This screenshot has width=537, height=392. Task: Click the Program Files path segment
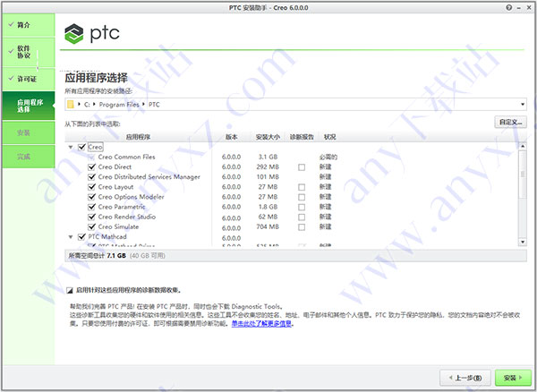pyautogui.click(x=119, y=105)
